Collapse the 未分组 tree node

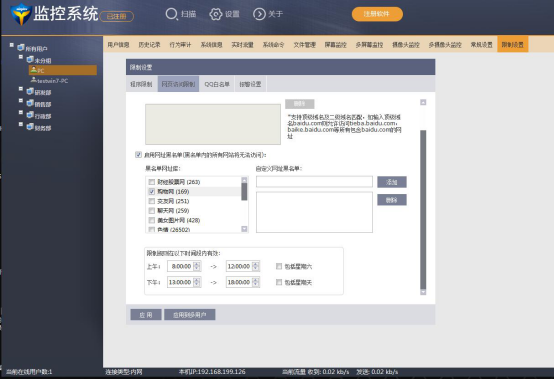21,57
